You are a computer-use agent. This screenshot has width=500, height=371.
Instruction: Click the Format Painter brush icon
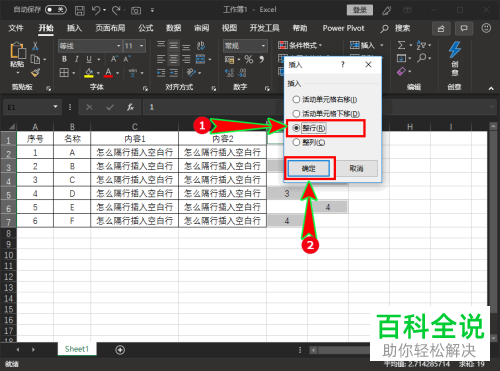coord(35,72)
